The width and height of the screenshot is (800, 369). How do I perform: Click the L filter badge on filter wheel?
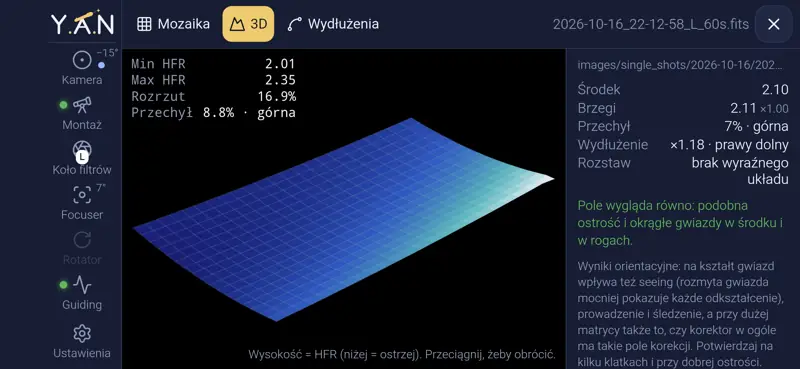(82, 158)
